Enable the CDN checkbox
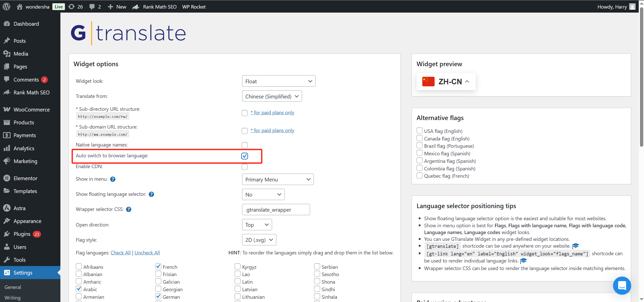Viewport: 644px width, 302px height. coord(245,167)
